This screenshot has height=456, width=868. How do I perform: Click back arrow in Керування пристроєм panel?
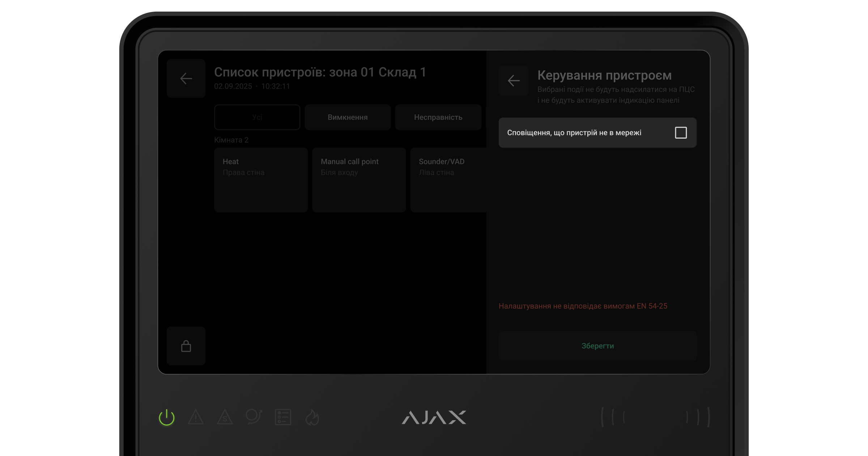(514, 81)
